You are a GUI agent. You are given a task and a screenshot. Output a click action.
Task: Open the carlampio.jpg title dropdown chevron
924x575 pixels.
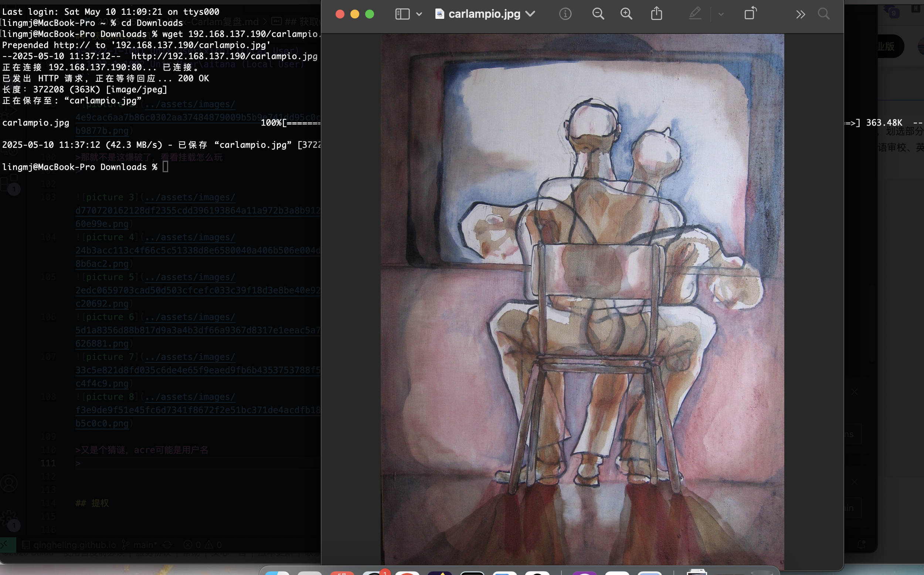click(530, 14)
